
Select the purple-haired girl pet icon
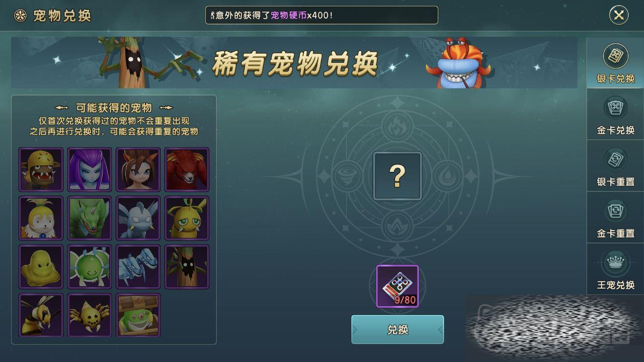point(89,169)
